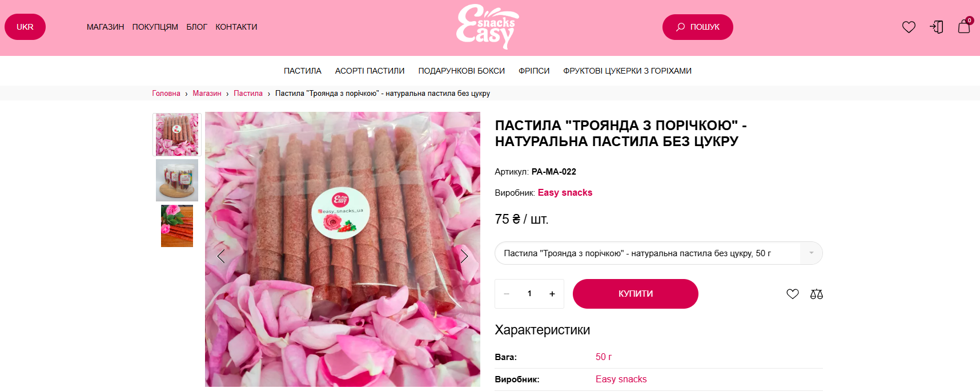Decrease quantity with minus button
The width and height of the screenshot is (980, 392).
(507, 294)
